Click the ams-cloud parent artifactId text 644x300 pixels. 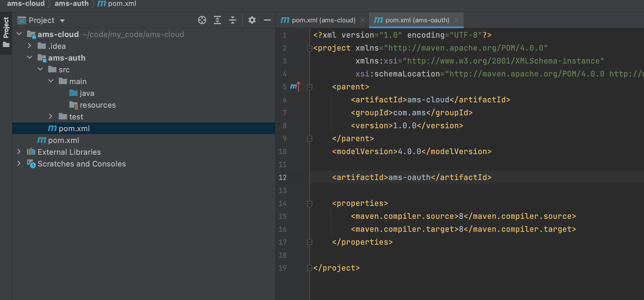[428, 100]
